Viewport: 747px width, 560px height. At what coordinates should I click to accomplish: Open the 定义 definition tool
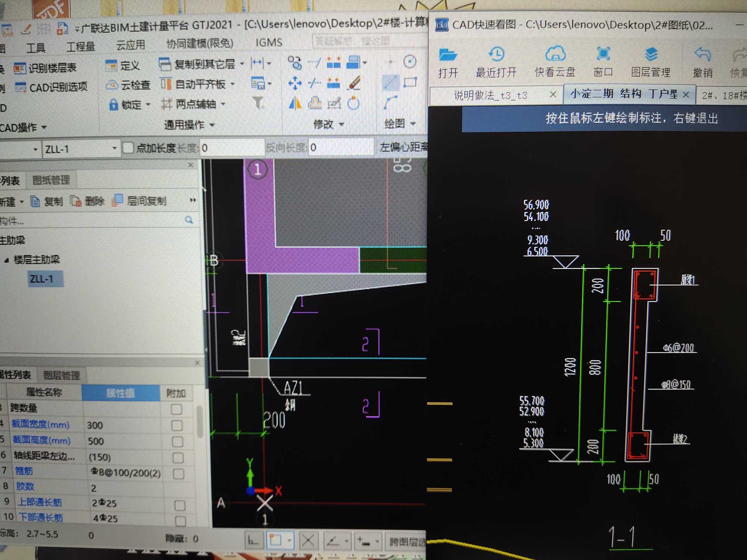point(122,66)
